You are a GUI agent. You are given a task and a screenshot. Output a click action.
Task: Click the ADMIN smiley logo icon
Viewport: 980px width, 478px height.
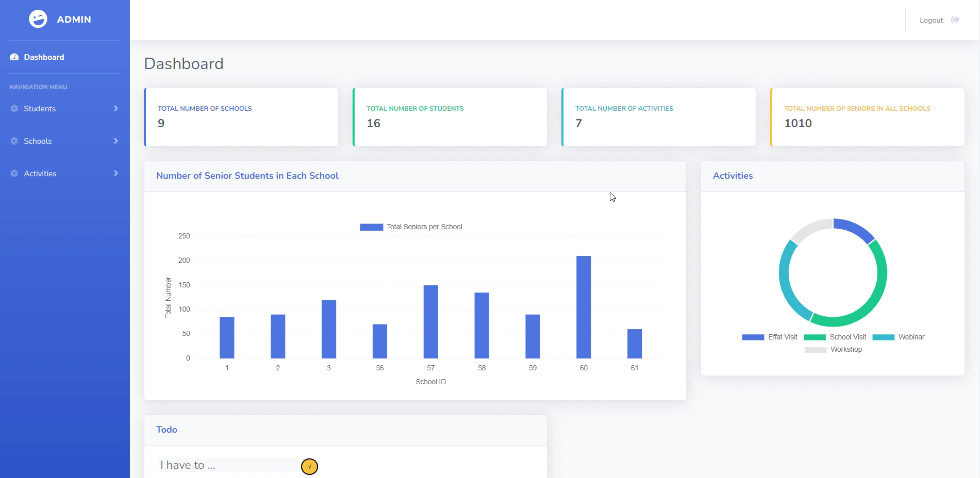pos(38,19)
